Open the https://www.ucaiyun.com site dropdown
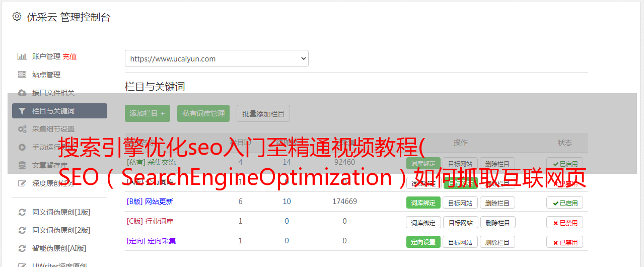The image size is (644, 267). point(217,58)
